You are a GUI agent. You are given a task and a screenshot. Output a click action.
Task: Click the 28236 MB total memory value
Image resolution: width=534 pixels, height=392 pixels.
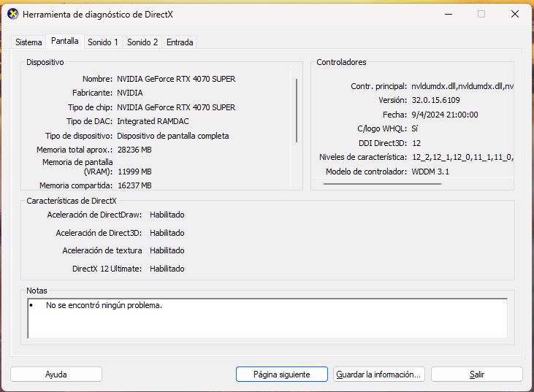coord(134,150)
